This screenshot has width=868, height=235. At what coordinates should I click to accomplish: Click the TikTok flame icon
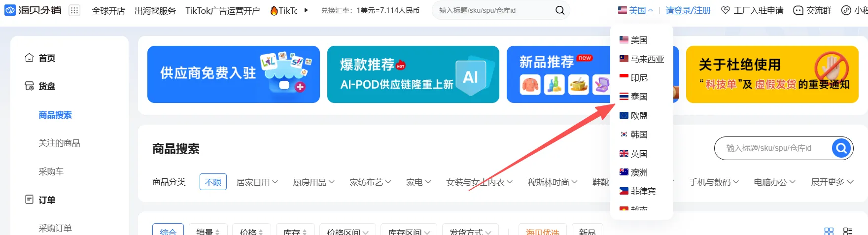click(x=274, y=10)
